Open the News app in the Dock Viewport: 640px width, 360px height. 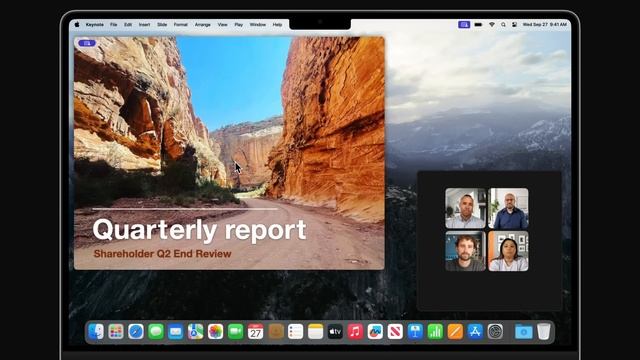[x=395, y=332]
